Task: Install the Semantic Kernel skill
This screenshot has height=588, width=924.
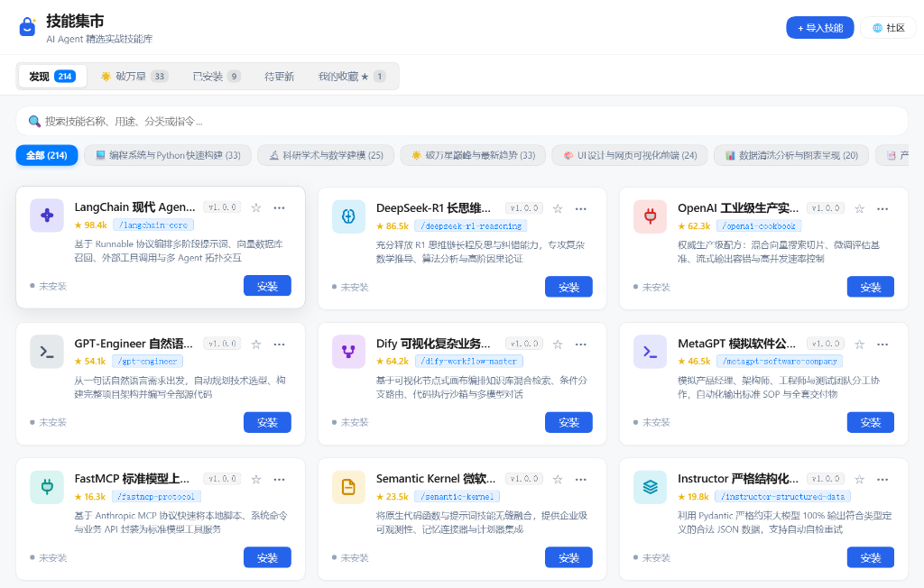Action: pyautogui.click(x=568, y=557)
